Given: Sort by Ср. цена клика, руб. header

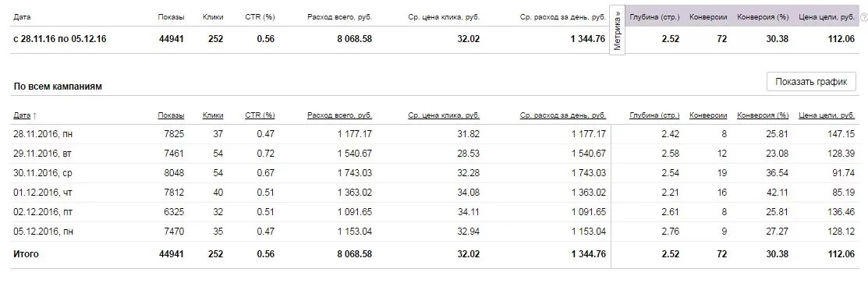Looking at the screenshot, I should coord(444,115).
